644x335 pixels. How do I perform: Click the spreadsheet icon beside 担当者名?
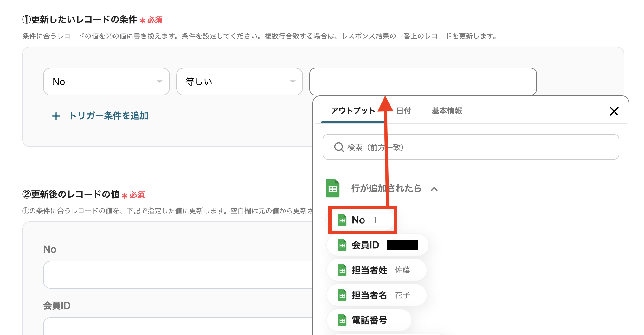(x=342, y=295)
